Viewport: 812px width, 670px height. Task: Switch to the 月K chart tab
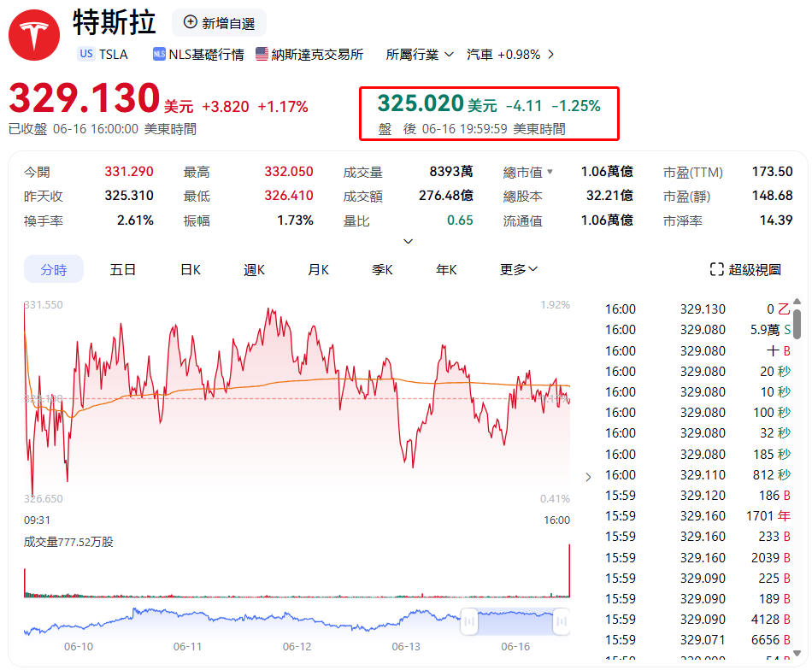point(319,269)
